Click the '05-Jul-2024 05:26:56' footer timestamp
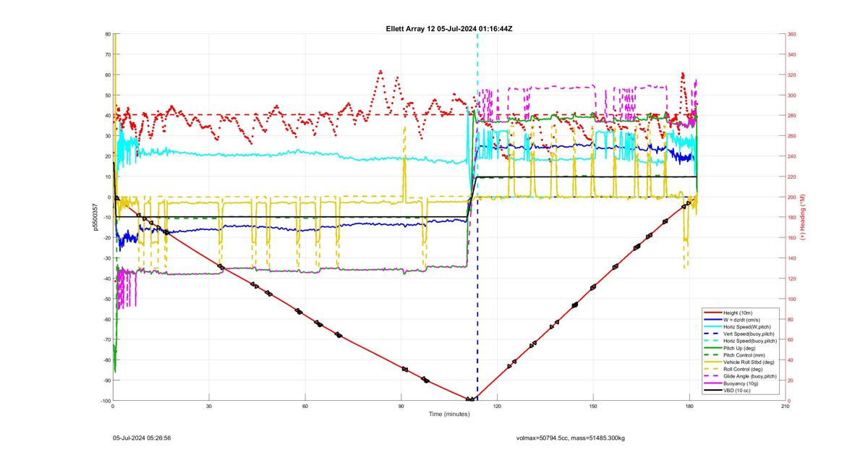Viewport: 868px width, 450px height. pos(142,438)
